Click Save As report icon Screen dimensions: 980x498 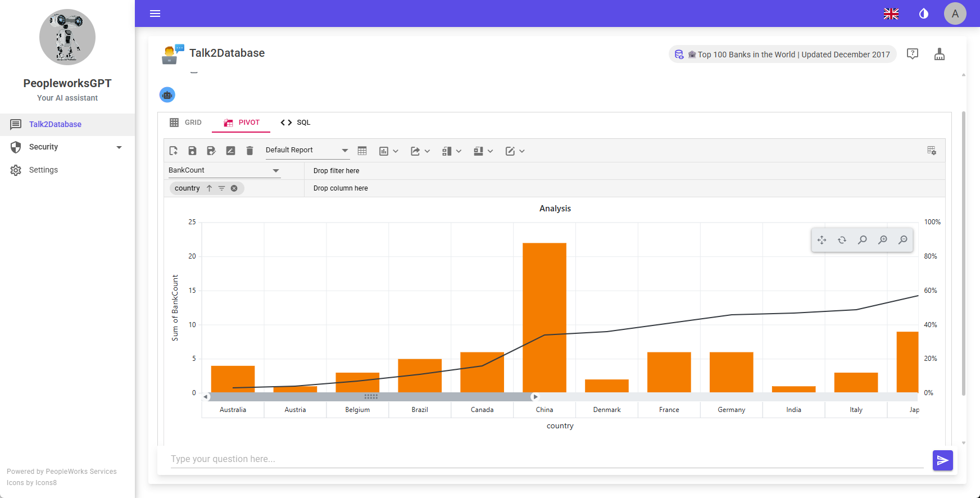(x=211, y=151)
